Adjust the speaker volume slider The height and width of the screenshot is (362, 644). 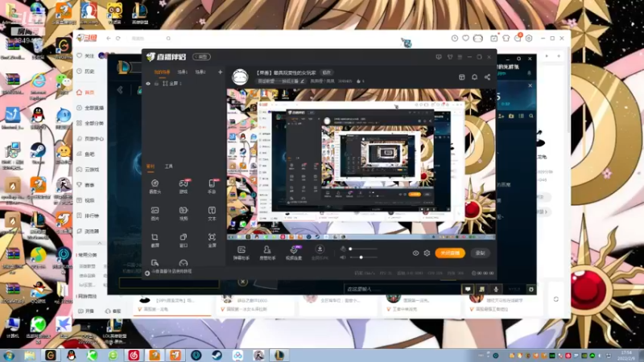363,257
